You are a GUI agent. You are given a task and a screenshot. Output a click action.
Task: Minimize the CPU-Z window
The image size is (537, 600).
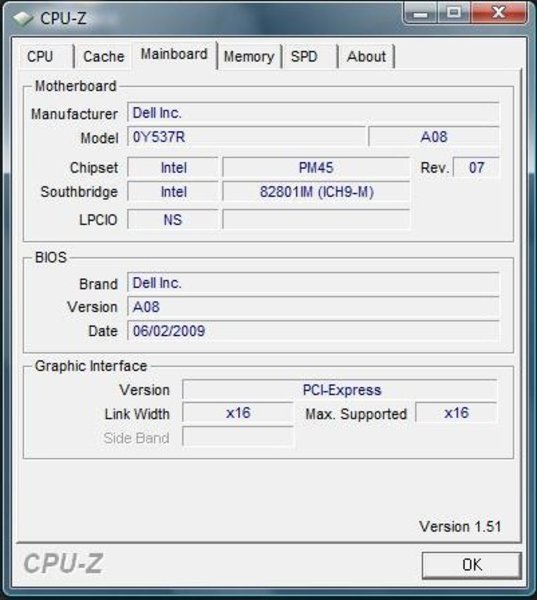420,13
